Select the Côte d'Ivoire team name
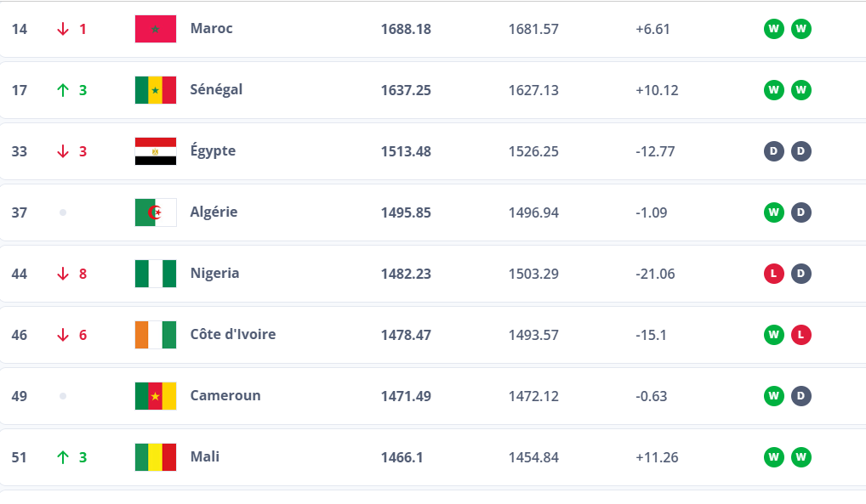 233,334
